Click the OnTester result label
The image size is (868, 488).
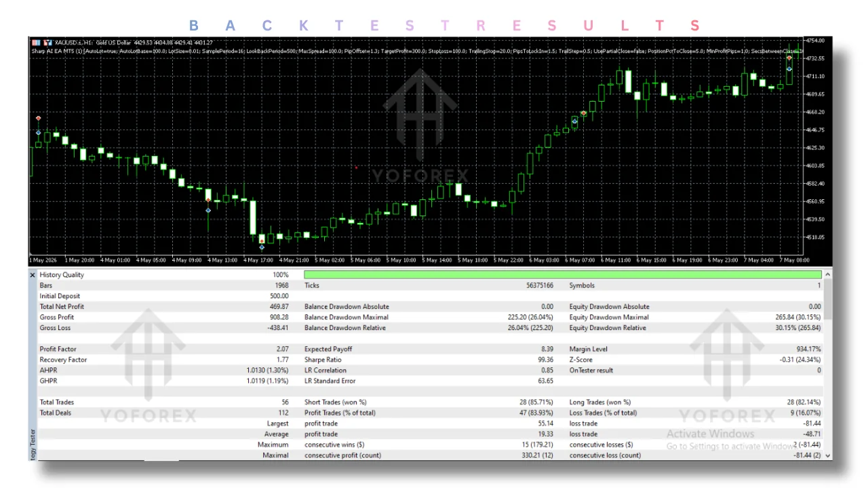pyautogui.click(x=591, y=370)
